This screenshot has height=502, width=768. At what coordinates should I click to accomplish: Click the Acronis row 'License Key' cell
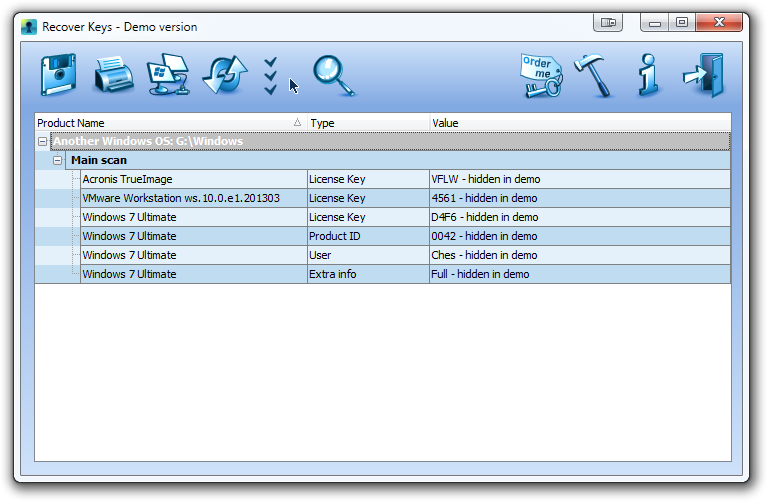(x=368, y=179)
